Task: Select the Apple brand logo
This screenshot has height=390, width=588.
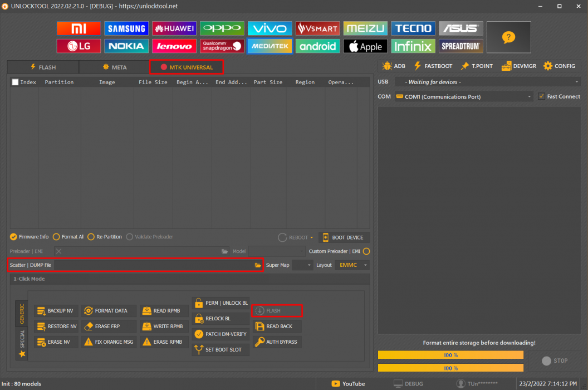Action: coord(365,46)
